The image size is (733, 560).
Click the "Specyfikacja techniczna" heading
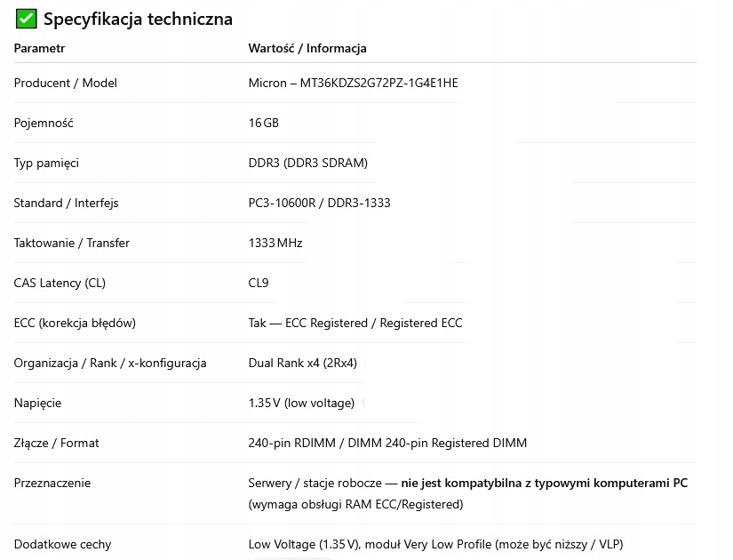(138, 19)
